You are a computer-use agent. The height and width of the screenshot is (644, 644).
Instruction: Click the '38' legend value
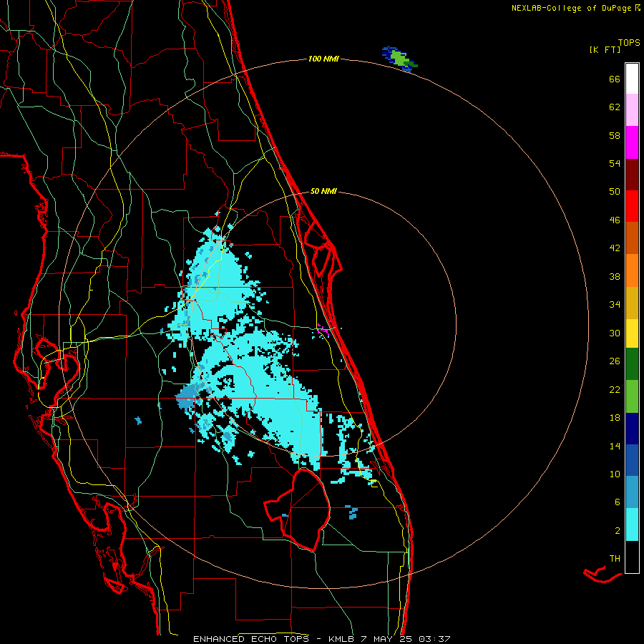coord(615,276)
